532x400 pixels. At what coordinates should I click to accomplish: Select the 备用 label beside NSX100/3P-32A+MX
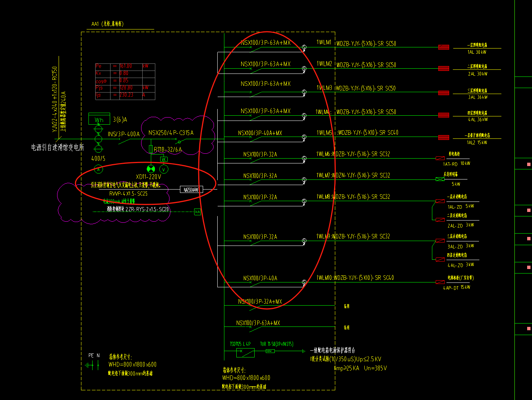coord(347,306)
